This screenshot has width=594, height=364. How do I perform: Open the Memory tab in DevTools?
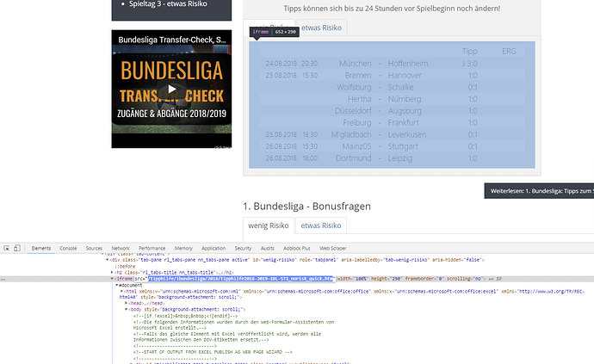pyautogui.click(x=183, y=248)
